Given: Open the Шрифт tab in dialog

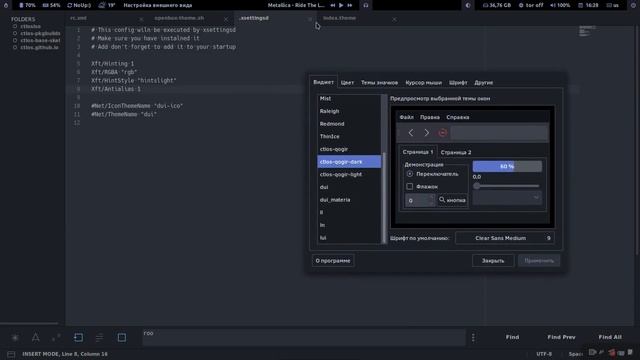Looking at the screenshot, I should click(458, 82).
